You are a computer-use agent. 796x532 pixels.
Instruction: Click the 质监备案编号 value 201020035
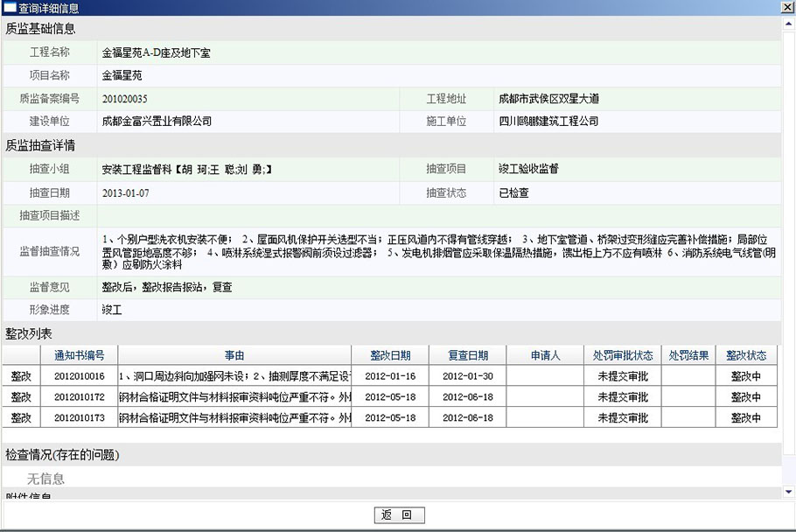[x=124, y=99]
